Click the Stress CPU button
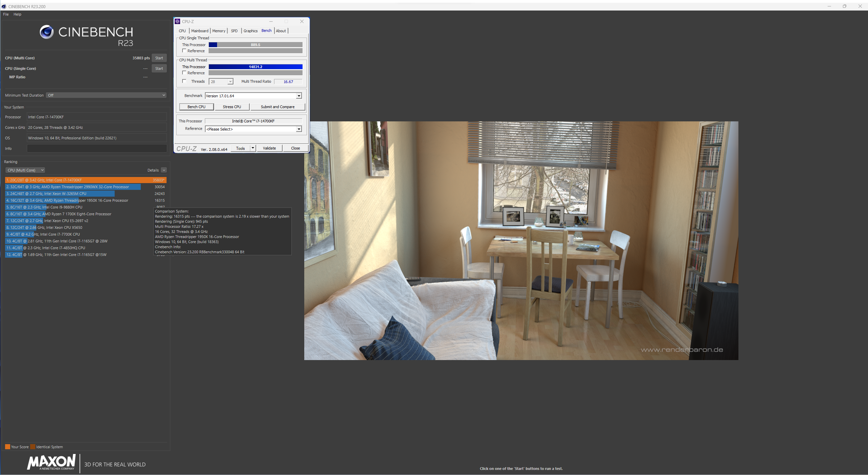The image size is (868, 475). point(232,107)
